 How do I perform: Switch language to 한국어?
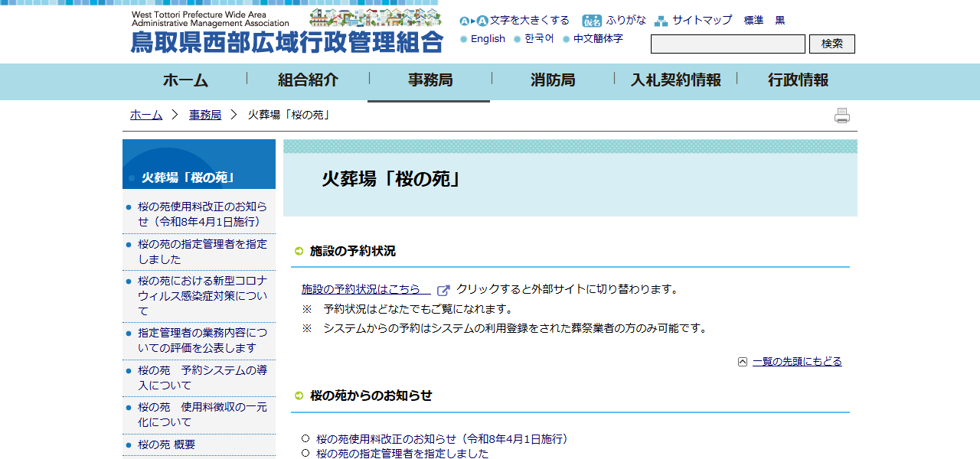(539, 39)
